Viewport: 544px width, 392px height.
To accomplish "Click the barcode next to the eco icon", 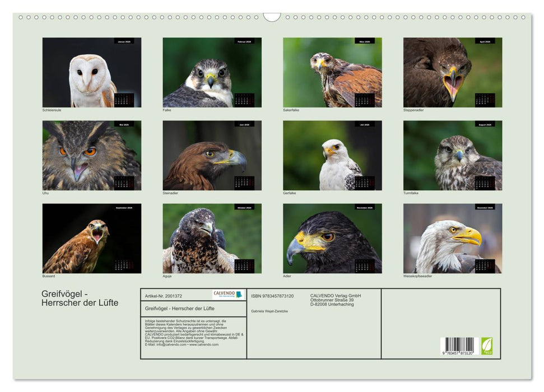I will tap(457, 346).
